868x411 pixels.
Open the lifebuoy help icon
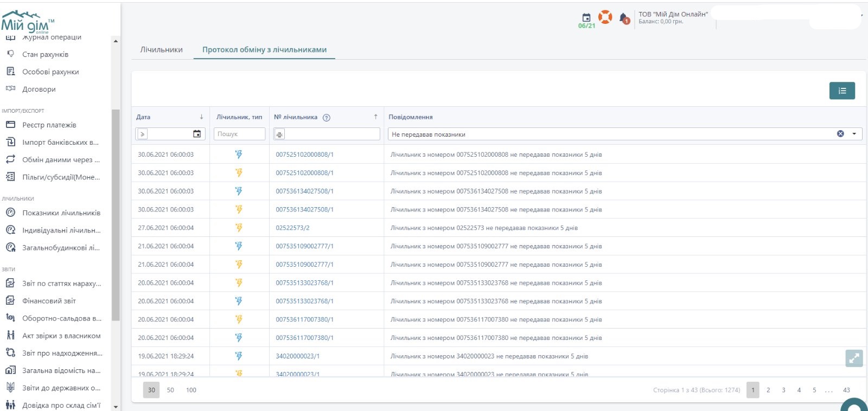(605, 17)
